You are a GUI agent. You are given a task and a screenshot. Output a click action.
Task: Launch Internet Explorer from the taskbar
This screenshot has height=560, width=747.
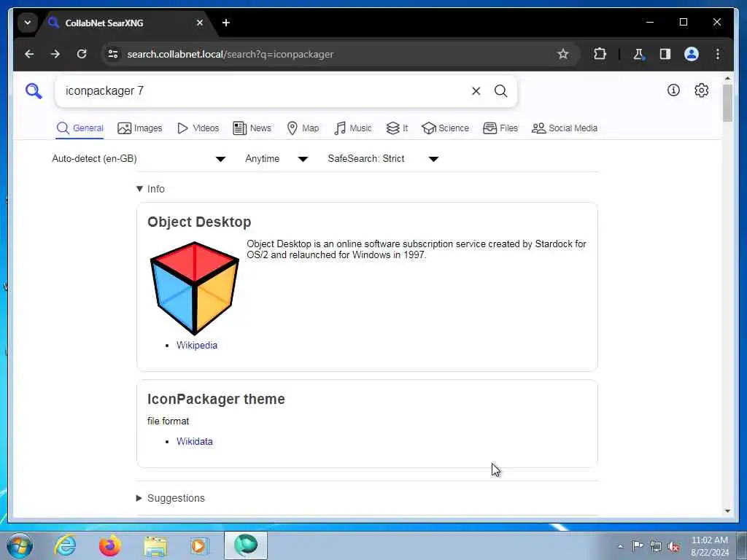click(65, 545)
